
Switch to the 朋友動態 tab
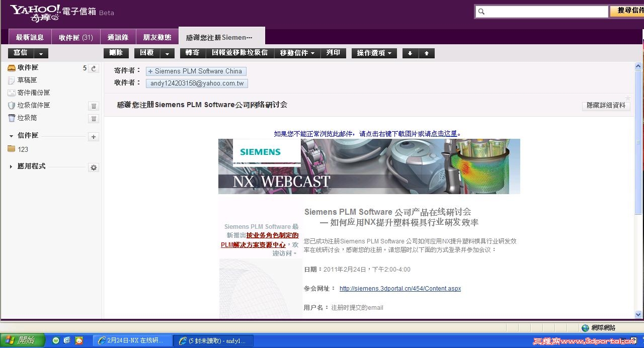pyautogui.click(x=157, y=37)
